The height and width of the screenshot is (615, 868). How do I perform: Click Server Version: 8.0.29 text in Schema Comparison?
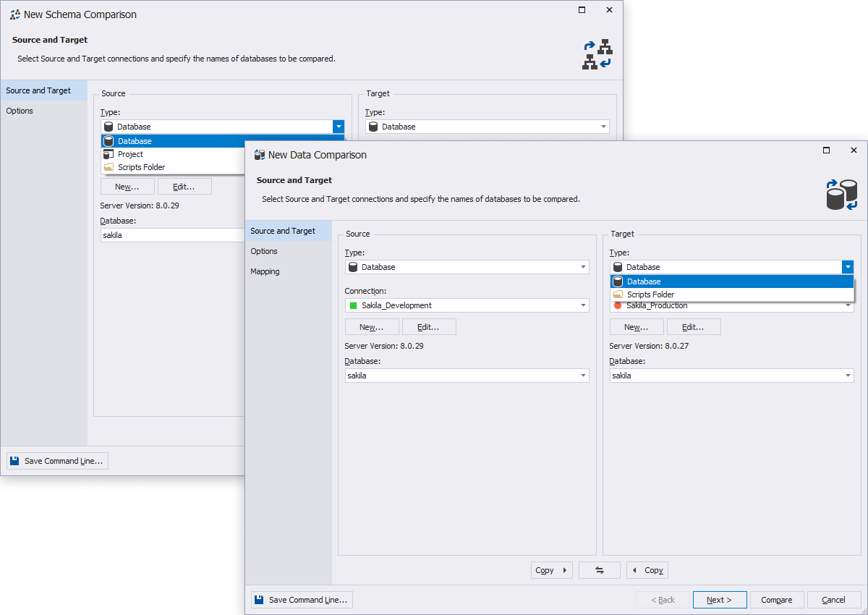pyautogui.click(x=140, y=205)
